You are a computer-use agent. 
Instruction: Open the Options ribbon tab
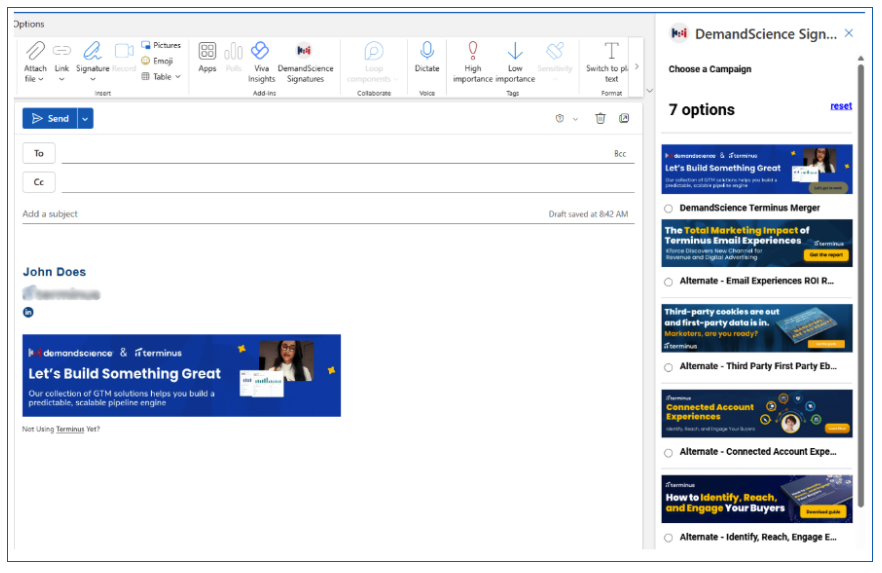coord(29,24)
